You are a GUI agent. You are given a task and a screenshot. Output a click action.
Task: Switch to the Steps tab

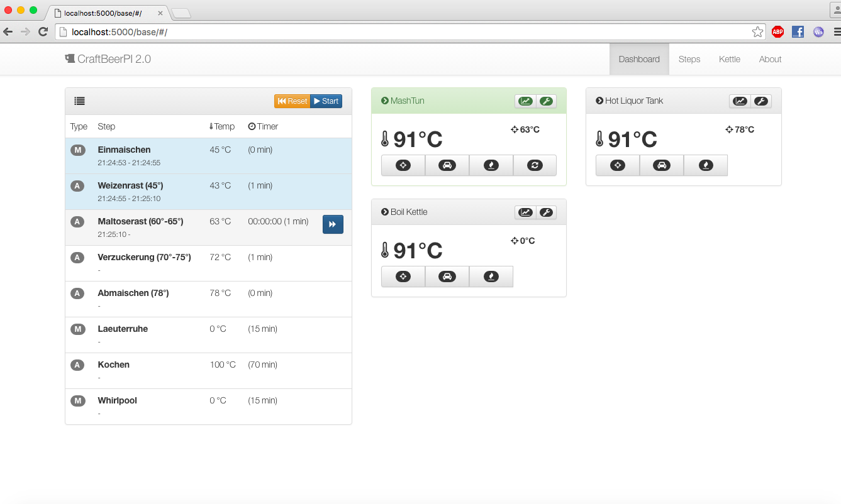click(689, 59)
